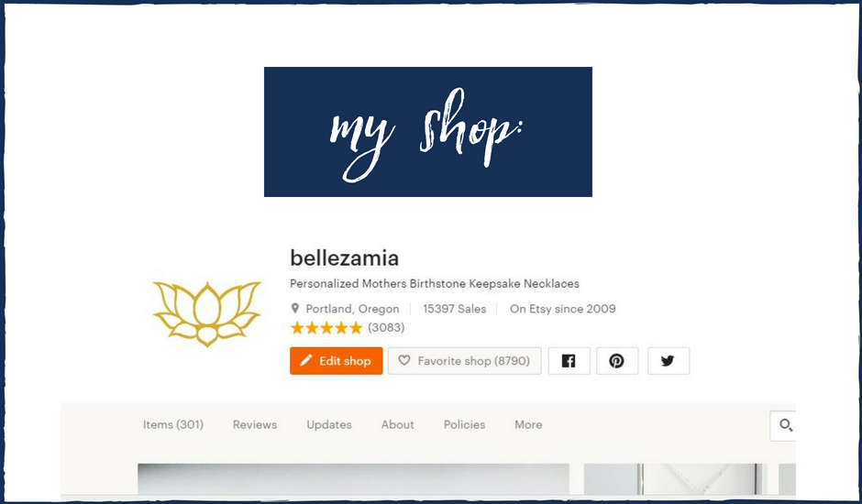Click the 15397 Sales link
862x504 pixels.
click(x=454, y=309)
